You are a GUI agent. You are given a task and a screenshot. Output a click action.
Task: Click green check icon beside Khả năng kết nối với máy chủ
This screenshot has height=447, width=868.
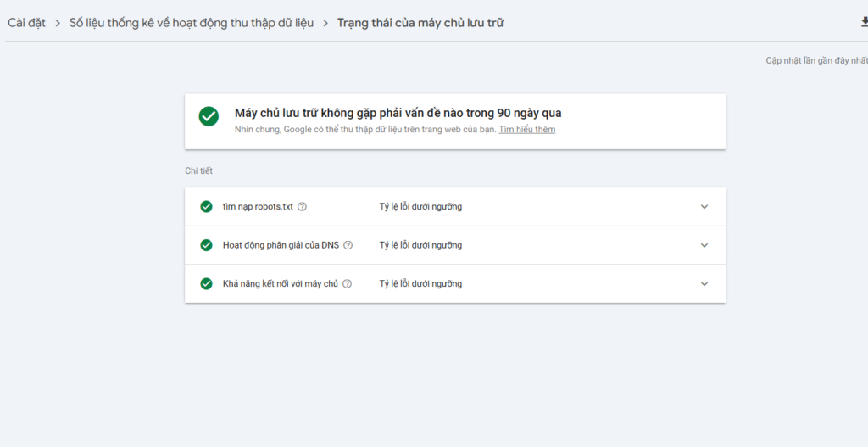tap(206, 284)
